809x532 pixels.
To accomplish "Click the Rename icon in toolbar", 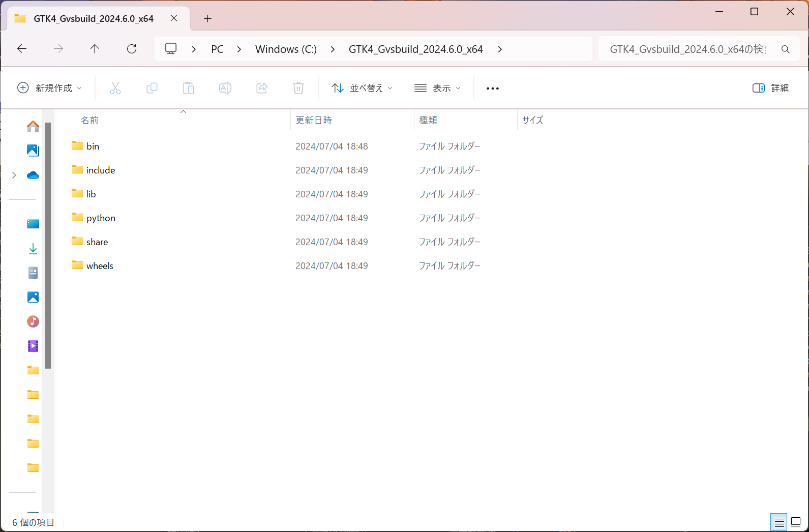I will point(225,88).
